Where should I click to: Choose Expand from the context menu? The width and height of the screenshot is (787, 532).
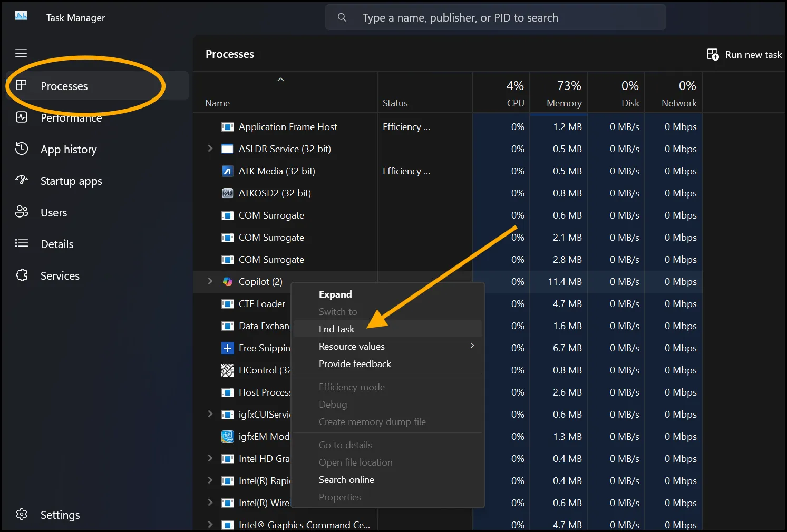pos(335,294)
